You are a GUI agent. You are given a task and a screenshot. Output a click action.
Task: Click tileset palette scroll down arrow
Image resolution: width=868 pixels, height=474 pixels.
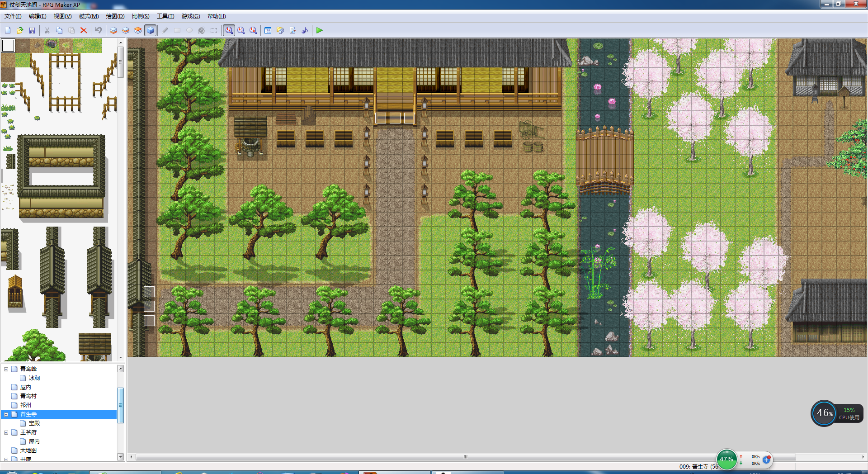[121, 358]
